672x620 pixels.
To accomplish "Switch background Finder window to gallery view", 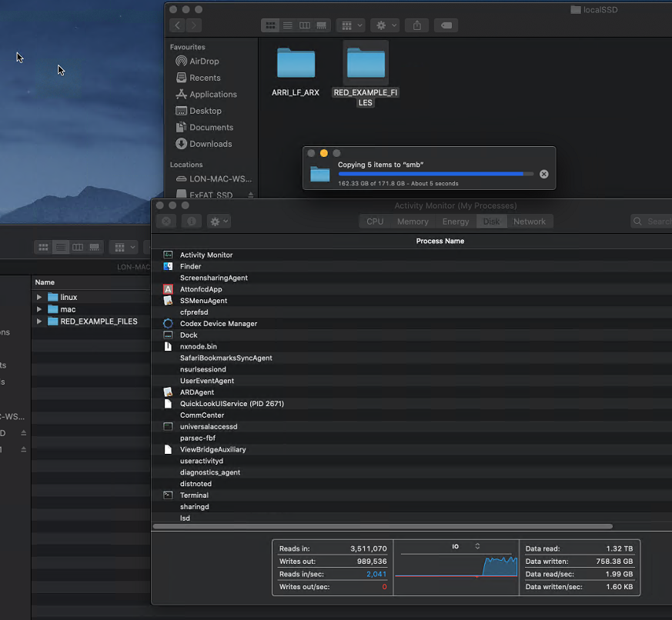I will (94, 247).
